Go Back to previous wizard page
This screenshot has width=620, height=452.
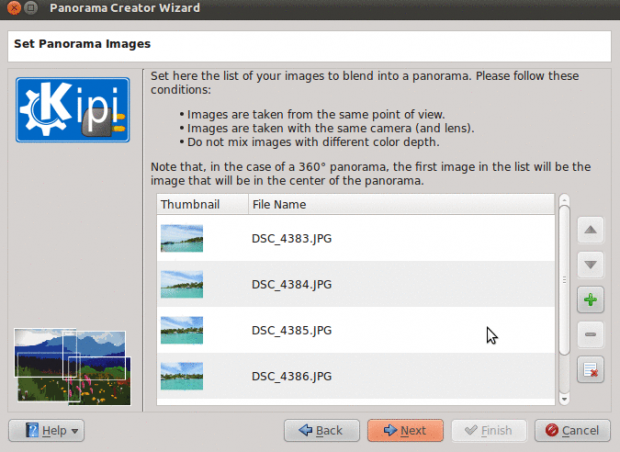[320, 431]
